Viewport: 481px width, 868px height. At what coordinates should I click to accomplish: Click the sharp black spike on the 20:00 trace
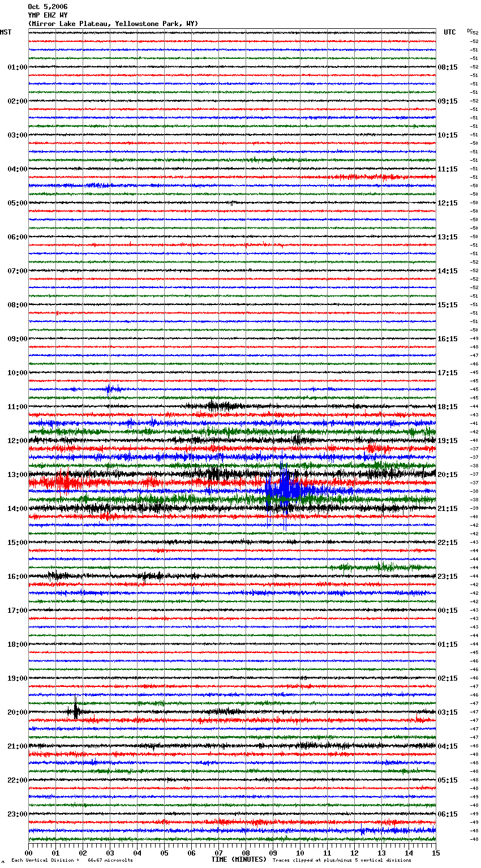pos(76,710)
